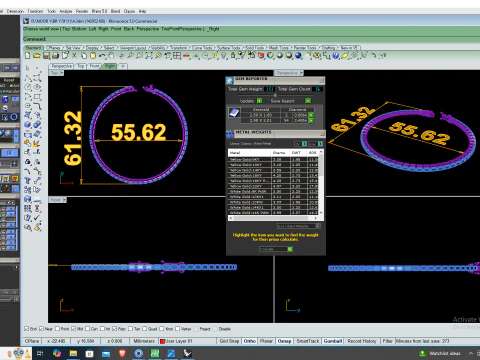The image size is (480, 360).
Task: Click the Undo arrow icon
Action: (102, 56)
